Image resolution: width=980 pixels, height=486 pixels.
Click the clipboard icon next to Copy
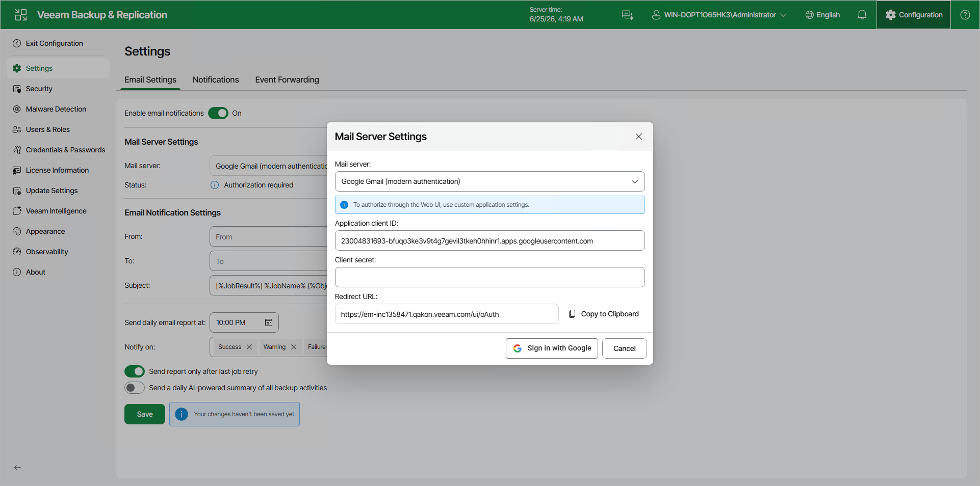572,314
